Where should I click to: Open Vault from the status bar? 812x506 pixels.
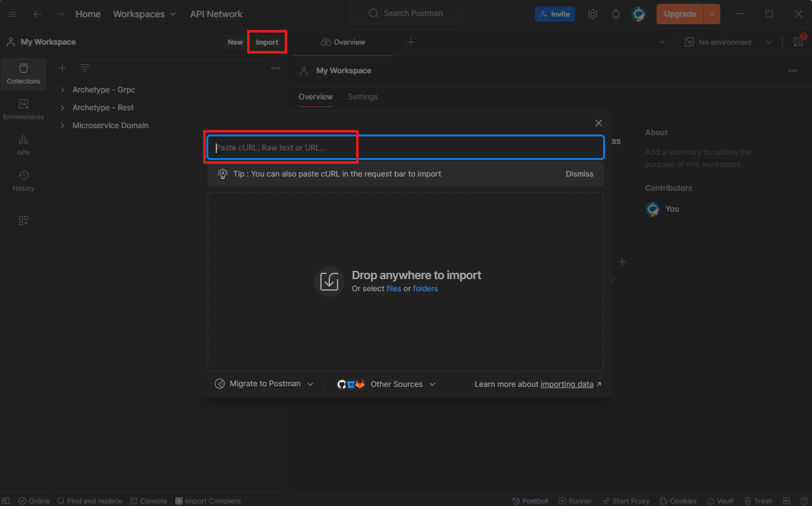pos(720,501)
